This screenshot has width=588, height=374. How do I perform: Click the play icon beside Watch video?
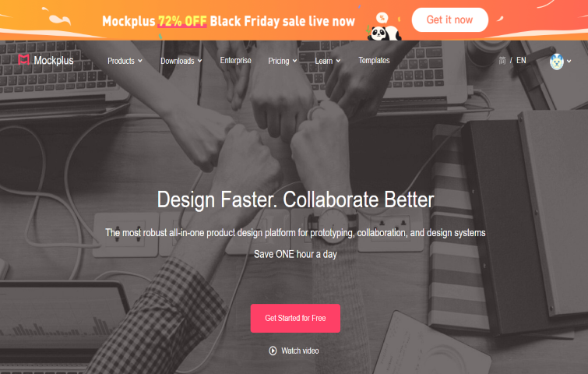point(273,351)
